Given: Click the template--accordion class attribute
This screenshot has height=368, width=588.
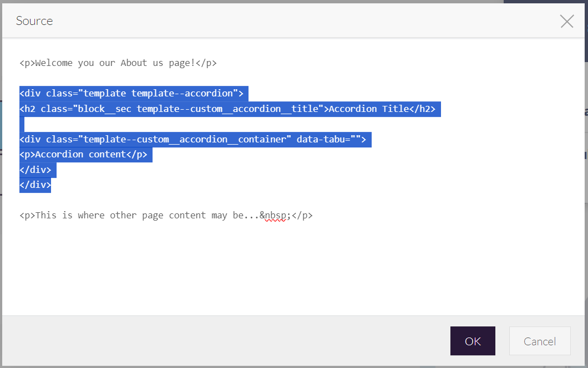Looking at the screenshot, I should click(183, 93).
